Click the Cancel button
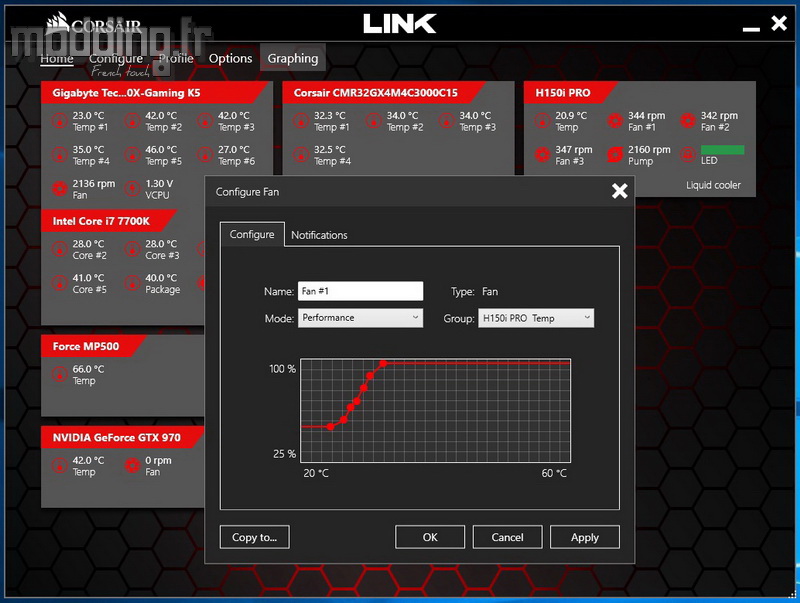The image size is (800, 603). click(x=507, y=537)
